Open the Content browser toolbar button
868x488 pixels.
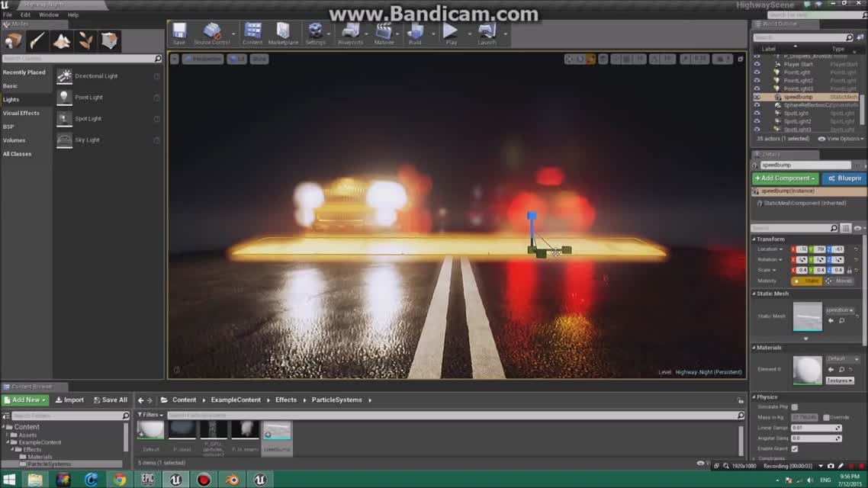point(252,34)
